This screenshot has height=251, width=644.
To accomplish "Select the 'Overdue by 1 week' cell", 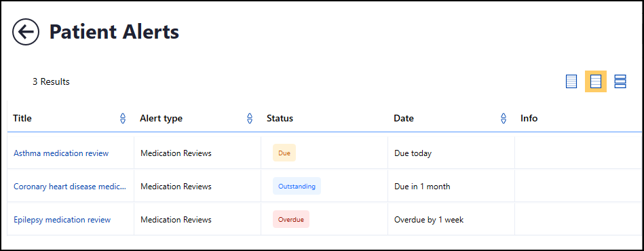I will [x=429, y=220].
